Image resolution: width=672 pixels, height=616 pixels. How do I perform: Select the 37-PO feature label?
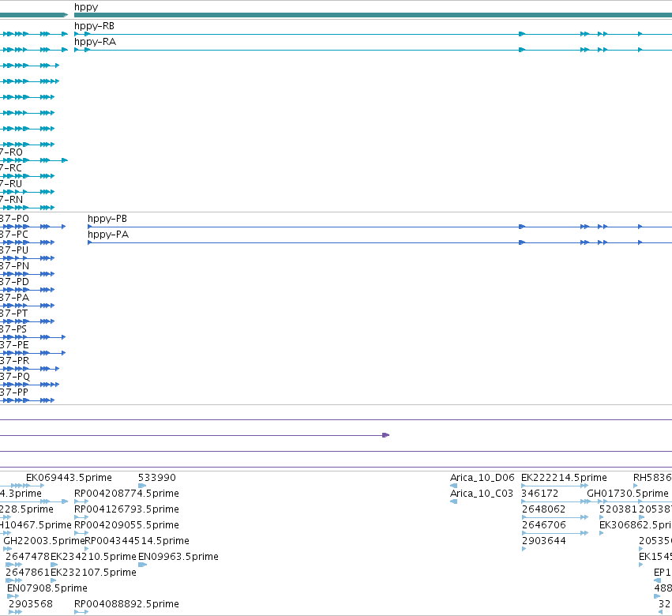[14, 219]
